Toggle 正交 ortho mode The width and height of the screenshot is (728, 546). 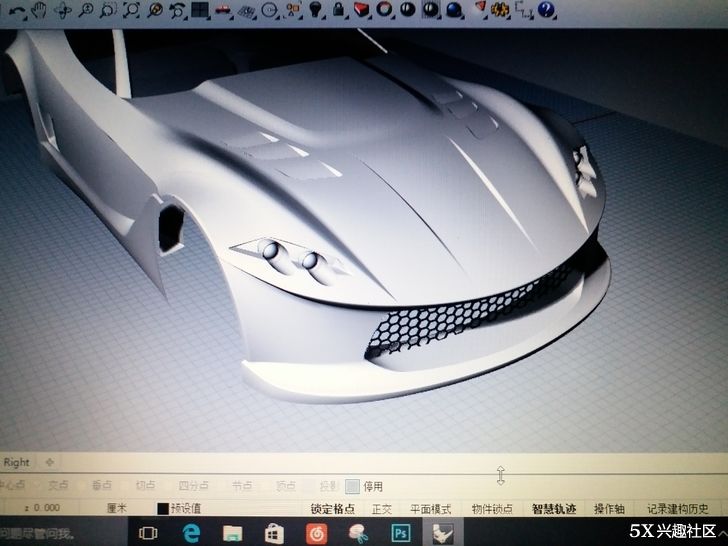point(382,509)
